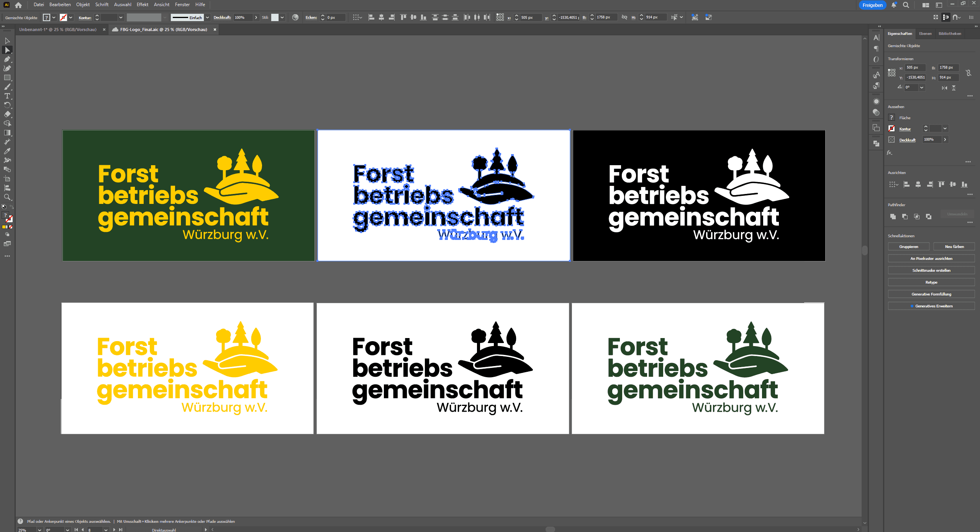Click the Pathfinder unite shape icon
This screenshot has width=980, height=532.
coord(893,217)
